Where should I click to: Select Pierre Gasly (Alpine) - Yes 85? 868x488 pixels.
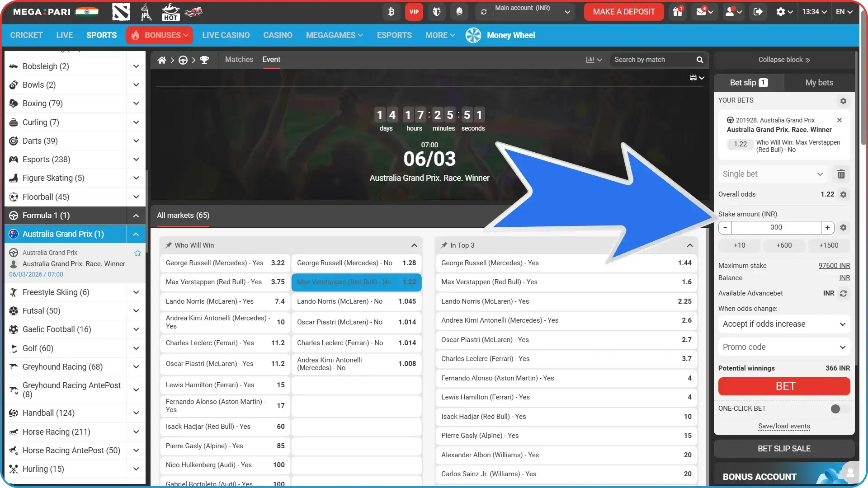(225, 446)
